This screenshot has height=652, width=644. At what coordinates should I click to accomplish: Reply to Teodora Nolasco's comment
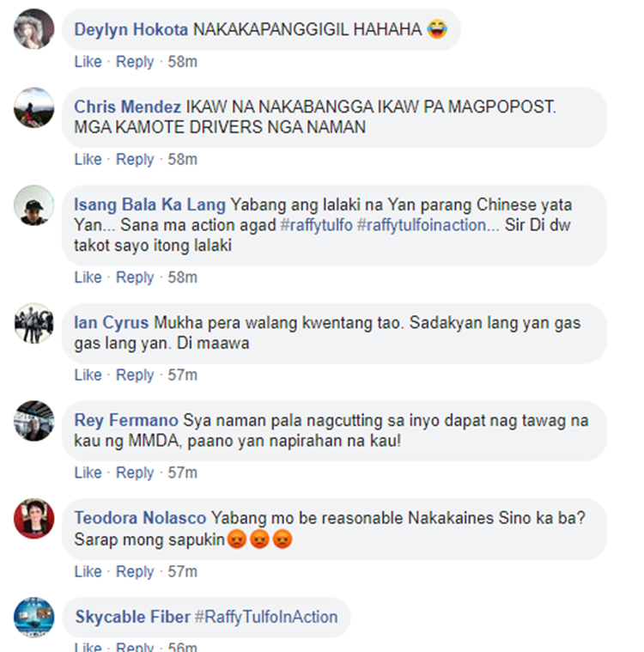point(135,571)
